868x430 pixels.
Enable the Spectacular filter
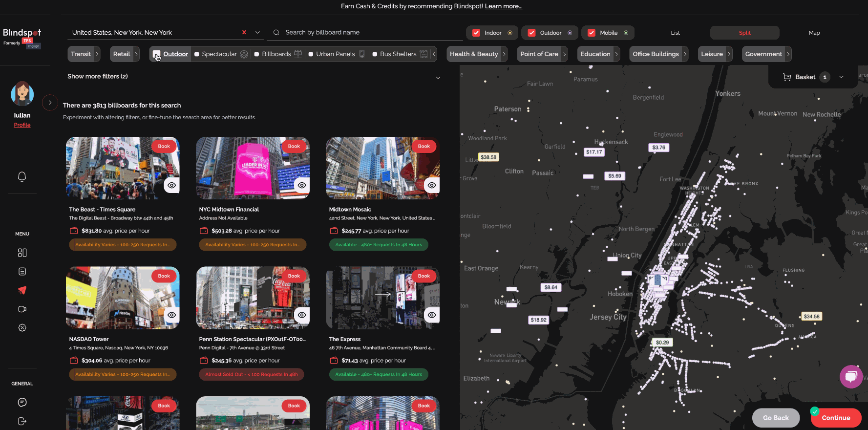tap(197, 54)
